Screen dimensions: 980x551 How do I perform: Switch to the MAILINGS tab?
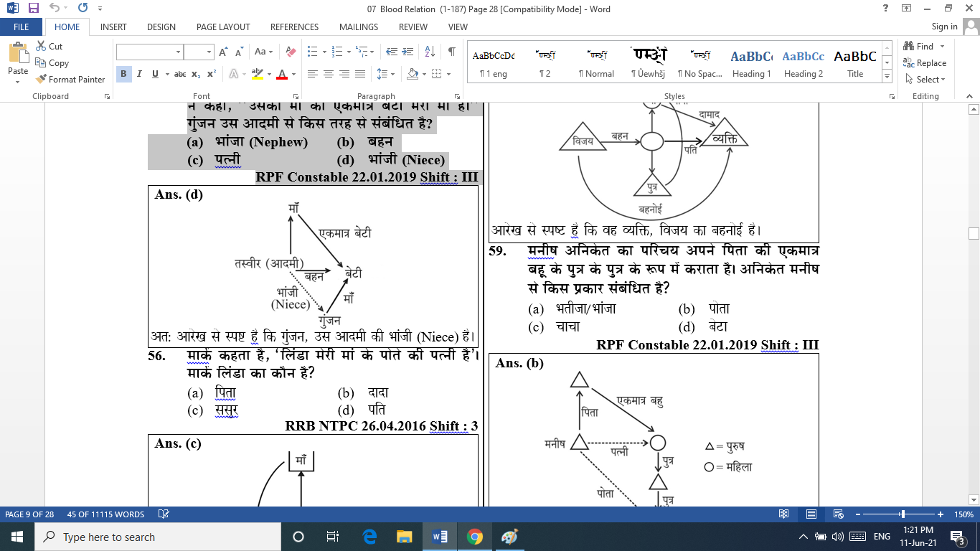(x=359, y=27)
